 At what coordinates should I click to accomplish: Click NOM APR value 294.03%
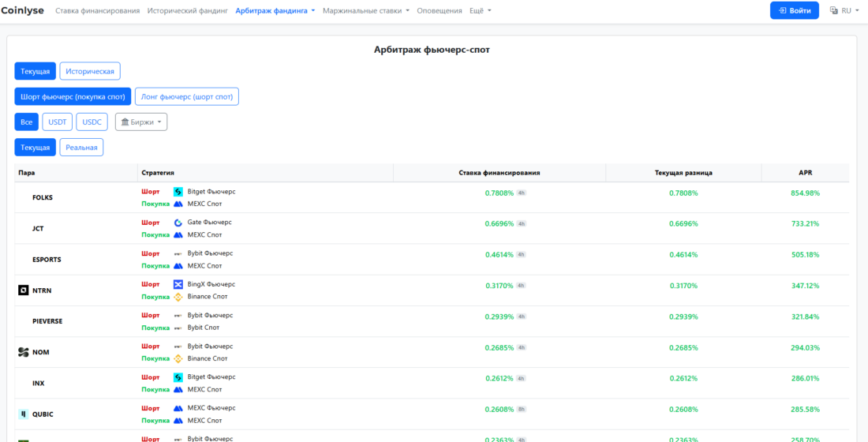pos(805,348)
